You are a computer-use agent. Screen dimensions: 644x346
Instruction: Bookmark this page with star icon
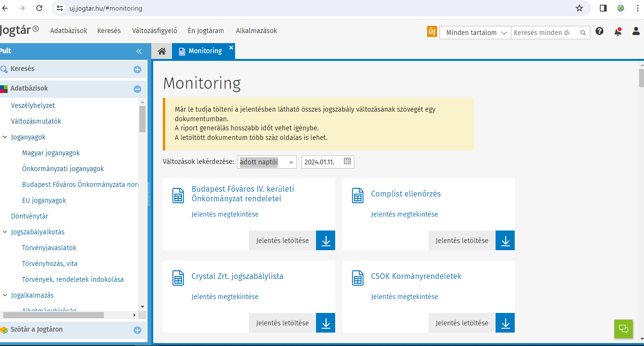click(579, 8)
